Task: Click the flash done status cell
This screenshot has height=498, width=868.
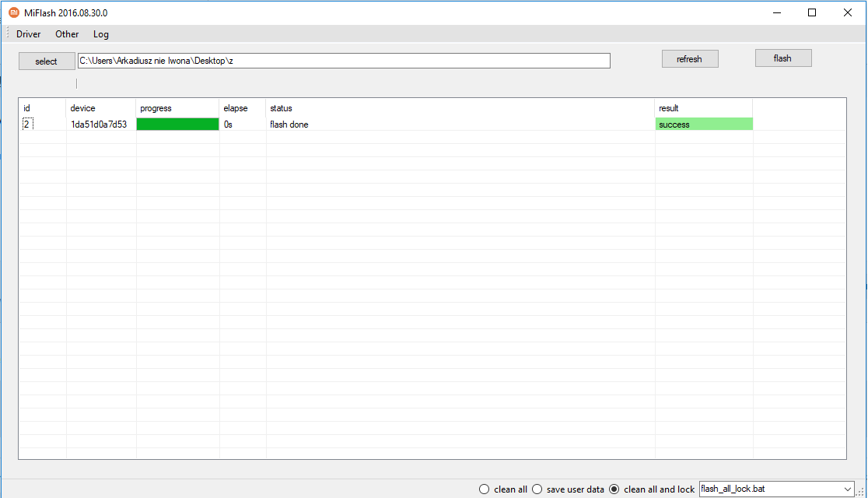Action: pos(289,124)
